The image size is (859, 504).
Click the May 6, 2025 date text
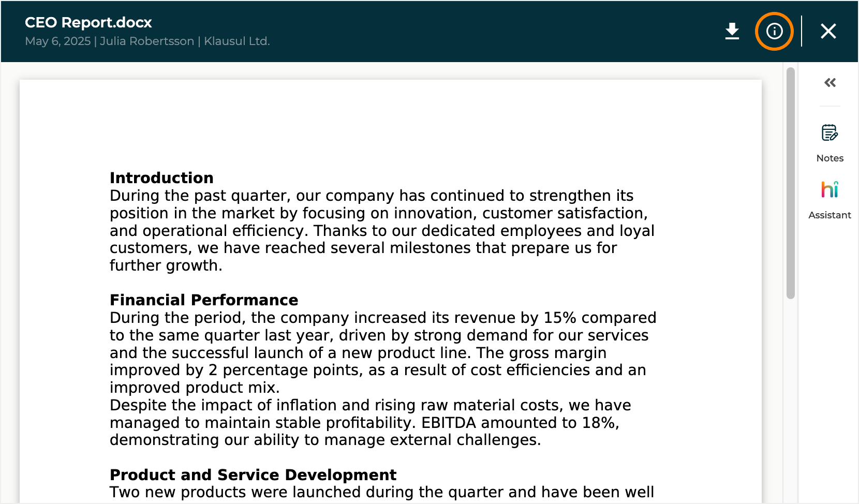pyautogui.click(x=58, y=41)
